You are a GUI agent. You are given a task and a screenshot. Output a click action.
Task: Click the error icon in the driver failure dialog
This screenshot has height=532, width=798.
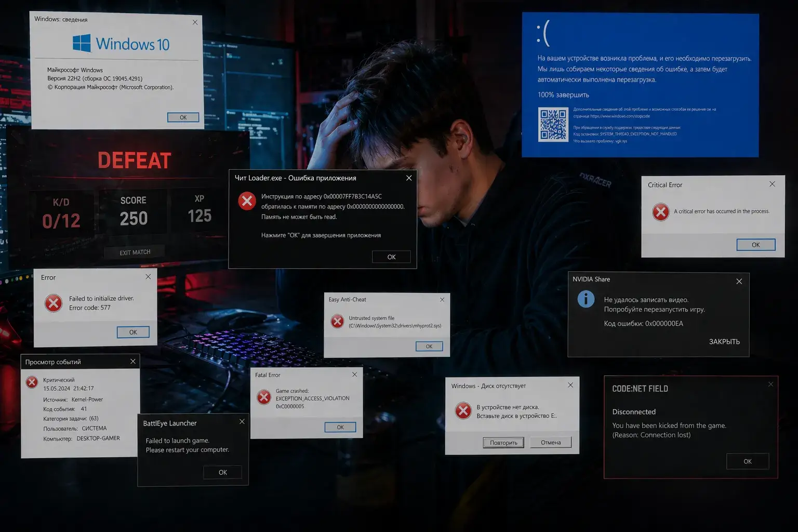click(52, 303)
